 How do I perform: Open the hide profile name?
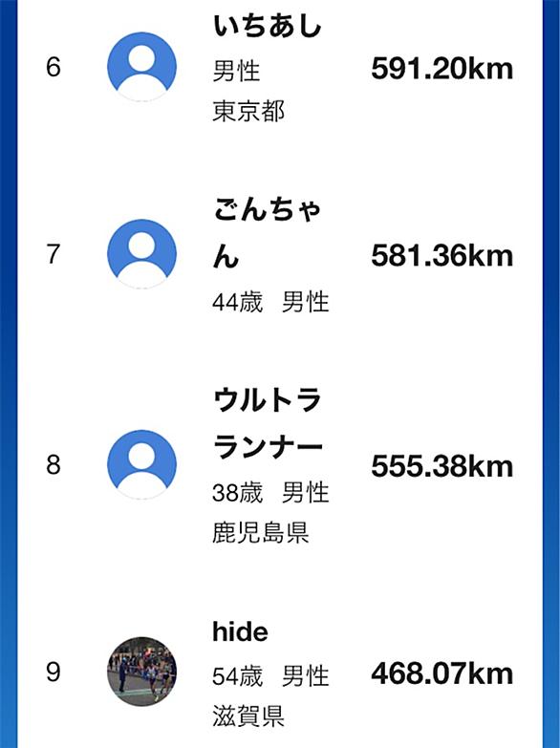pos(240,631)
